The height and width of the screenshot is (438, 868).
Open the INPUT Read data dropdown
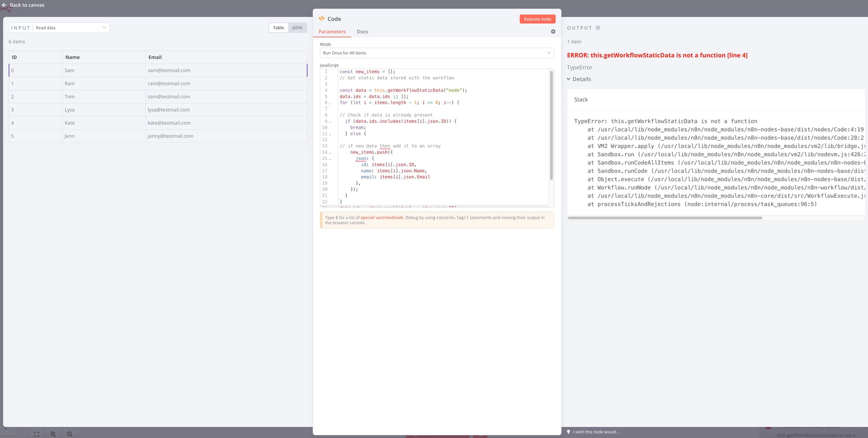click(71, 28)
